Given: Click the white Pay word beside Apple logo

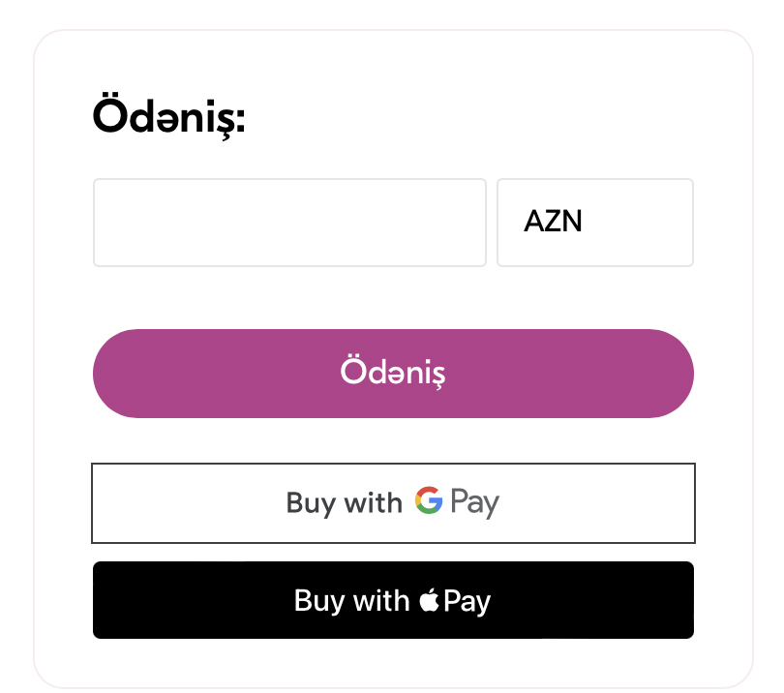Looking at the screenshot, I should click(x=467, y=601).
